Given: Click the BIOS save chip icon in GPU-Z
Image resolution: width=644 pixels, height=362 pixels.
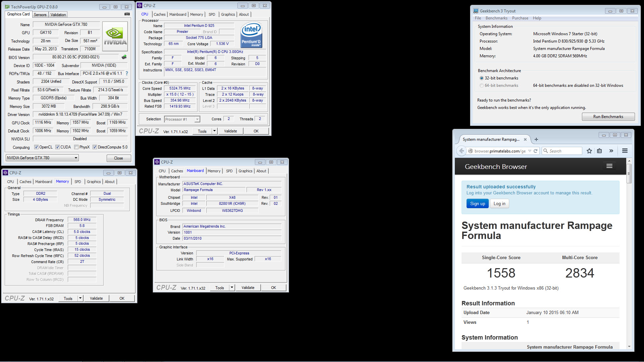Looking at the screenshot, I should [124, 57].
